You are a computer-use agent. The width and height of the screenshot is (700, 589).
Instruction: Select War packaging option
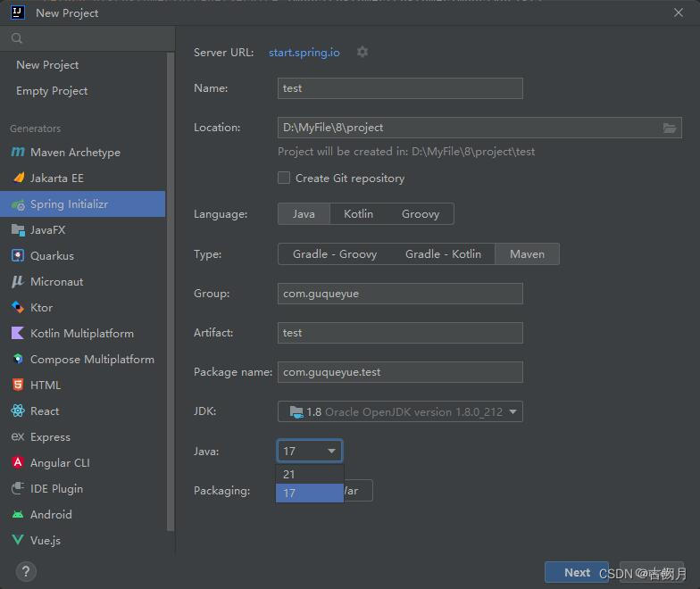(357, 491)
